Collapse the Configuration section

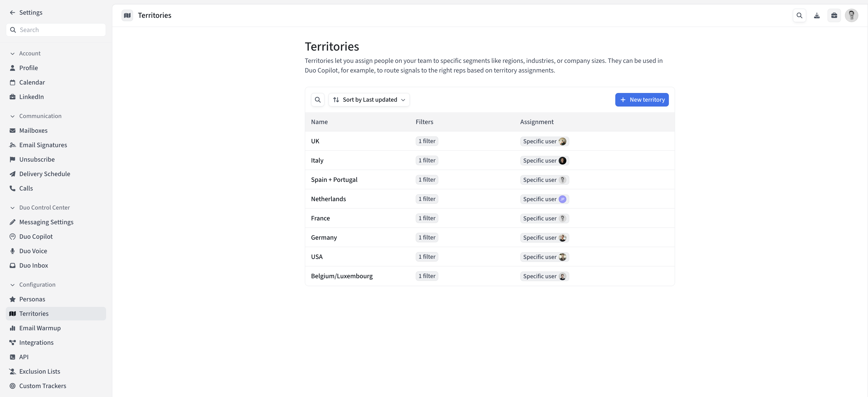click(13, 285)
